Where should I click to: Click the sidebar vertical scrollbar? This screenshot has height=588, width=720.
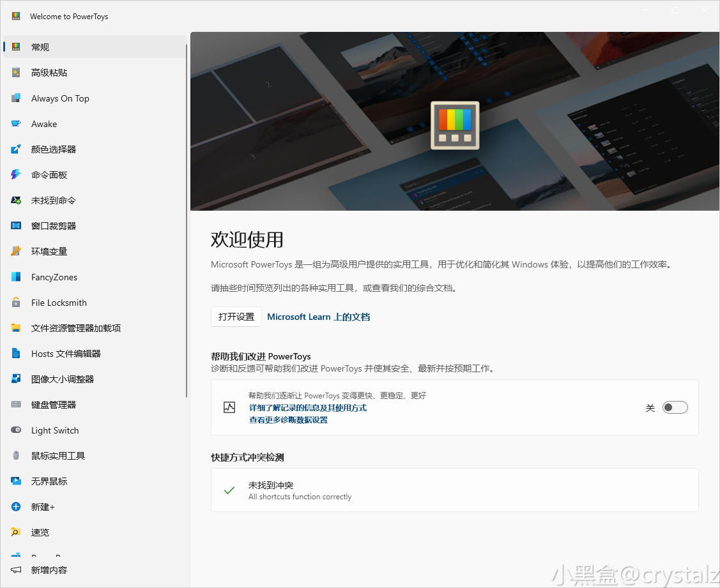(187, 220)
